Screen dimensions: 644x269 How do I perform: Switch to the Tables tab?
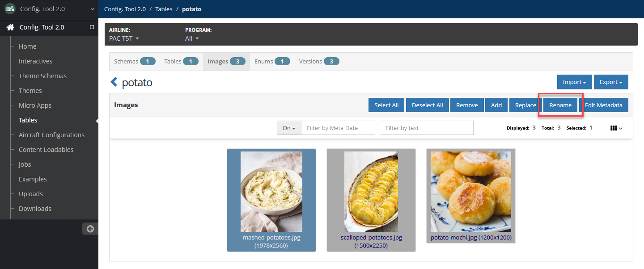181,62
